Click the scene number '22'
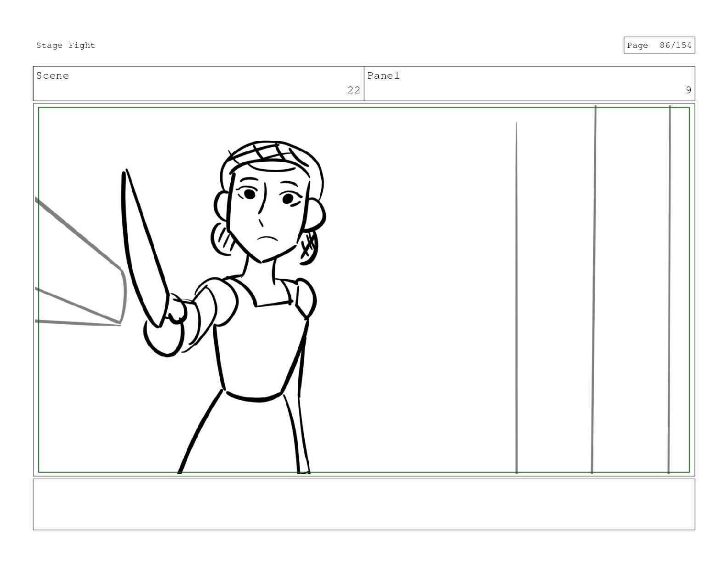The image size is (728, 563). point(353,90)
